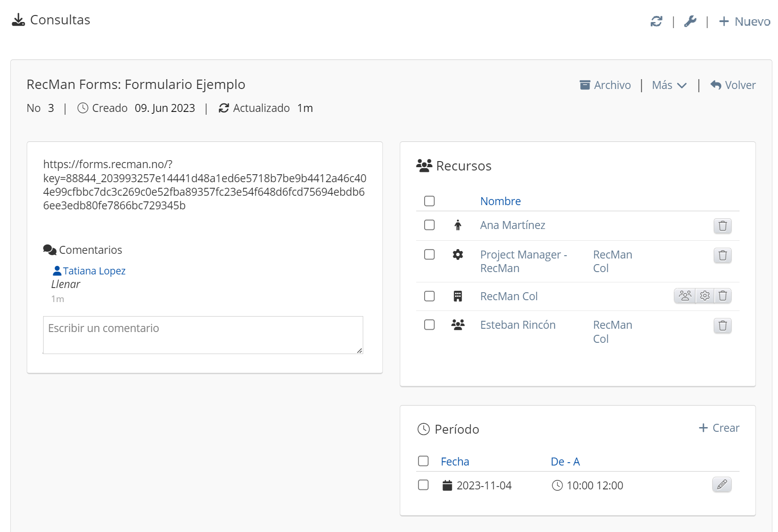778x532 pixels.
Task: Click the people icon on RecMan Col row
Action: [x=685, y=296]
